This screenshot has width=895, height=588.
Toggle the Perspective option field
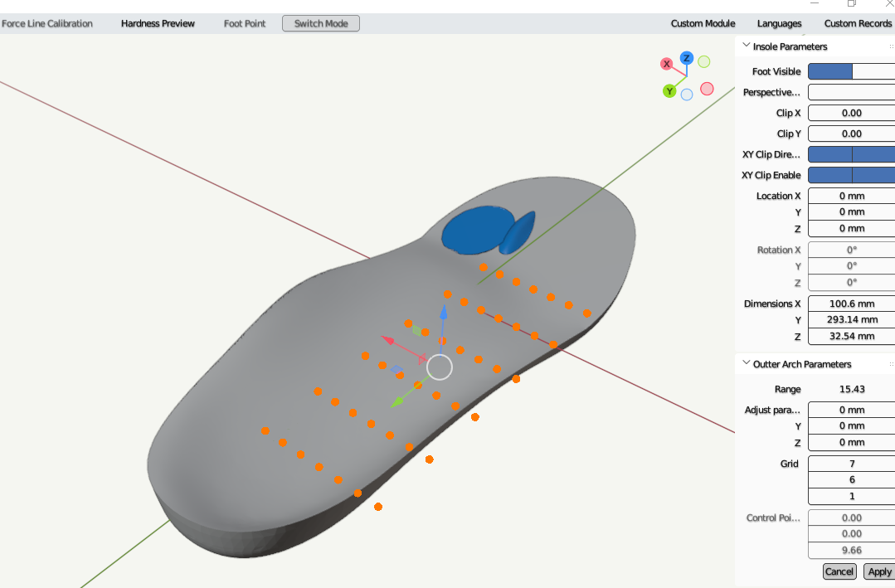tap(850, 92)
